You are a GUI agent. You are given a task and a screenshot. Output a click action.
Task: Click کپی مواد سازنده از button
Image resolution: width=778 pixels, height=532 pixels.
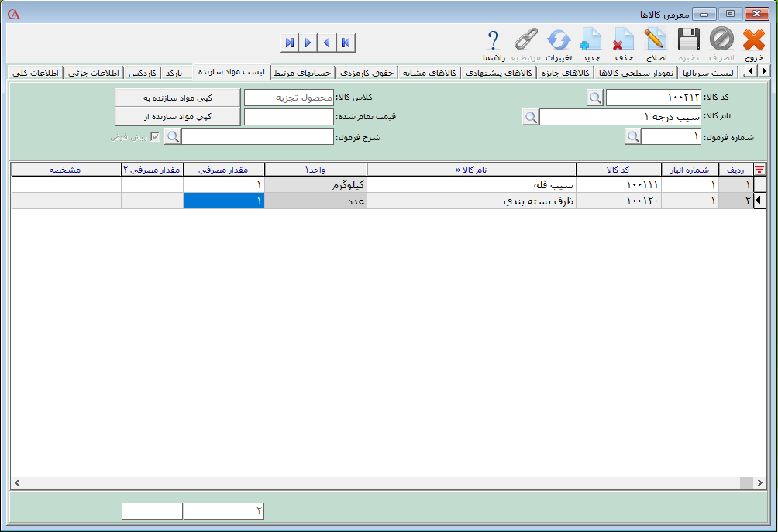[x=177, y=116]
